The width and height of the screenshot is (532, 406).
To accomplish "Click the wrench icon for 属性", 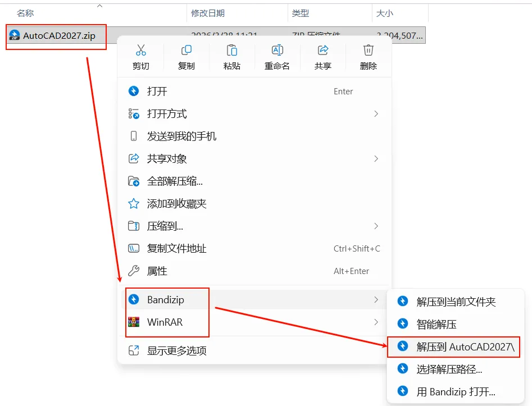I will (134, 271).
